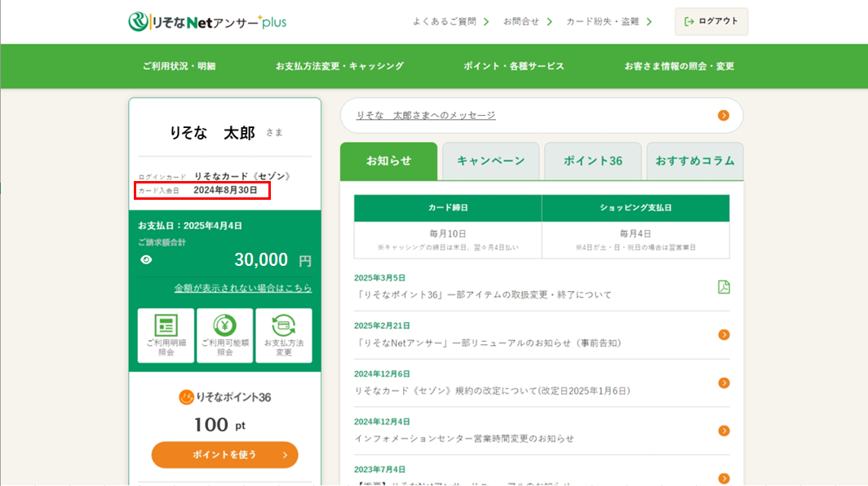
Task: Open ご利用明細照会 icon button
Action: point(166,335)
